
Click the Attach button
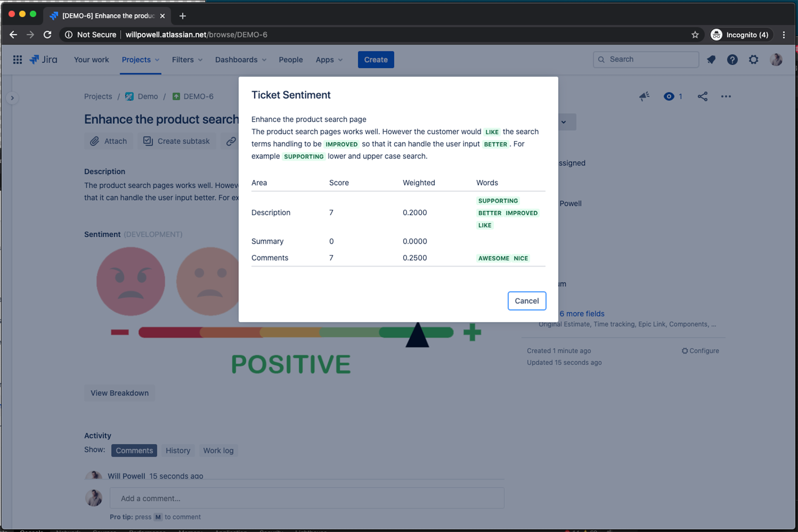(109, 141)
